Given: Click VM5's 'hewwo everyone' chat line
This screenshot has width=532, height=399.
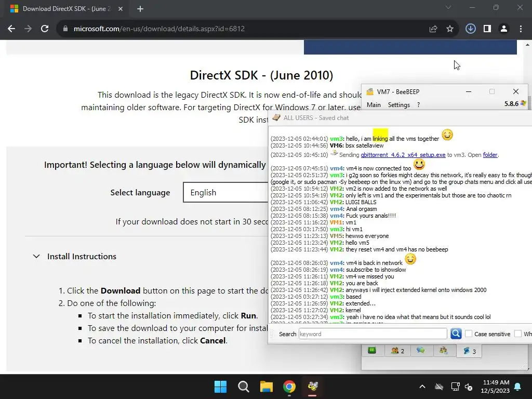Looking at the screenshot, I should click(x=329, y=236).
